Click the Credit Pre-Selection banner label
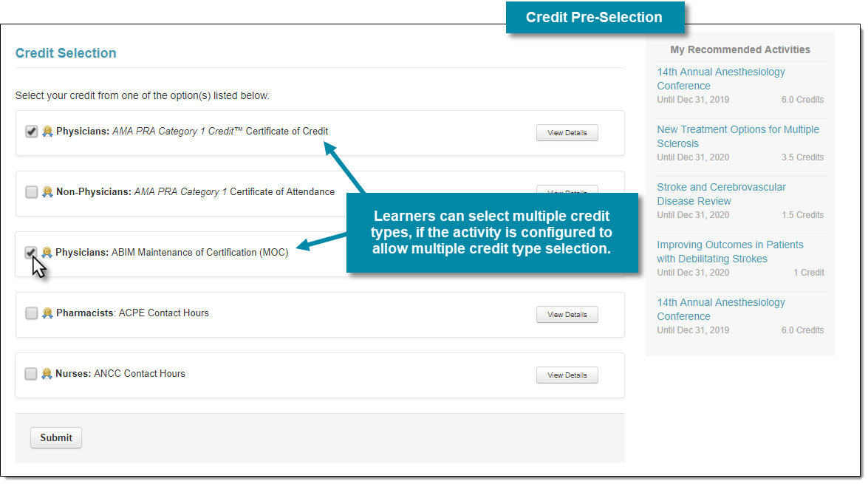The image size is (868, 484). [595, 17]
